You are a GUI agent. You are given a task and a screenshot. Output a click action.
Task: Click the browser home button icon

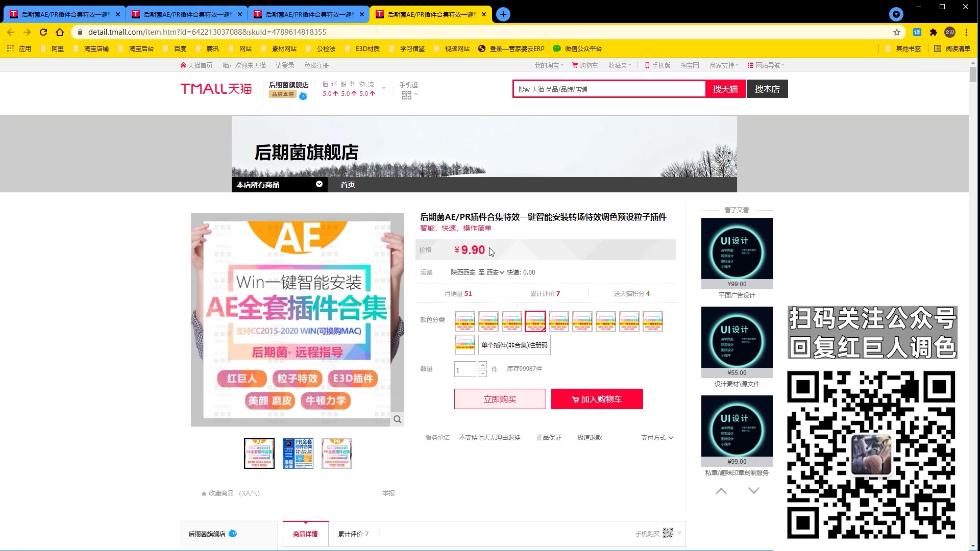coord(60,32)
